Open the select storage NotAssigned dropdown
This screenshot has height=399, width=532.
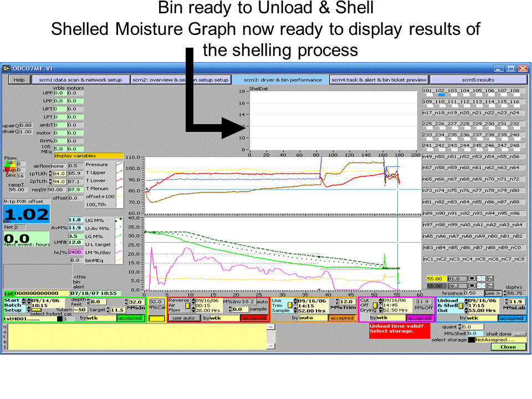click(x=499, y=340)
